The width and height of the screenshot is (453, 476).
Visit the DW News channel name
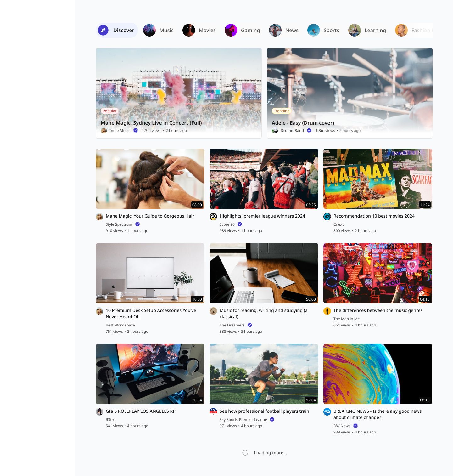342,426
